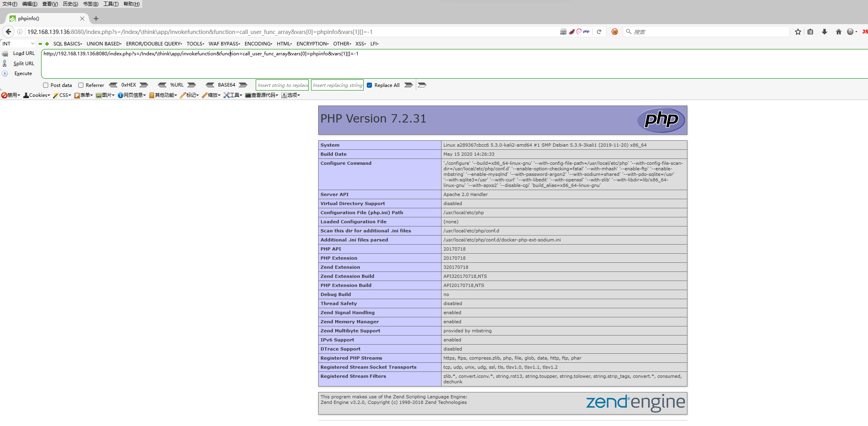
Task: Expand the ENCRYPTION menu
Action: 312,44
